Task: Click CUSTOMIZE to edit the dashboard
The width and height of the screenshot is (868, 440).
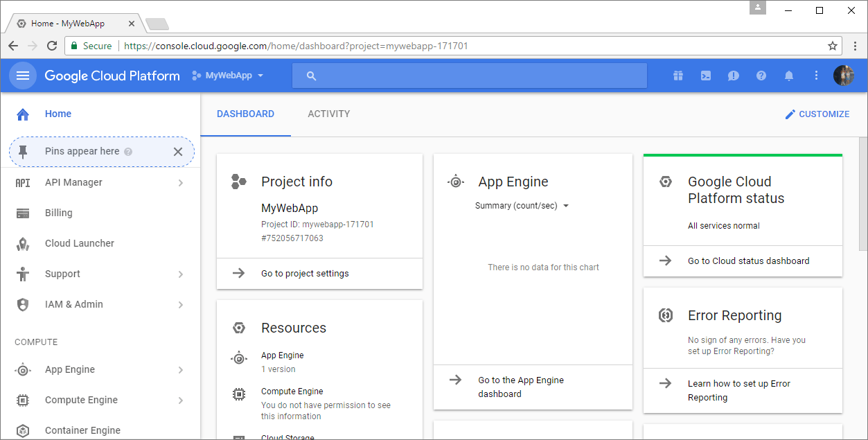Action: click(x=817, y=114)
